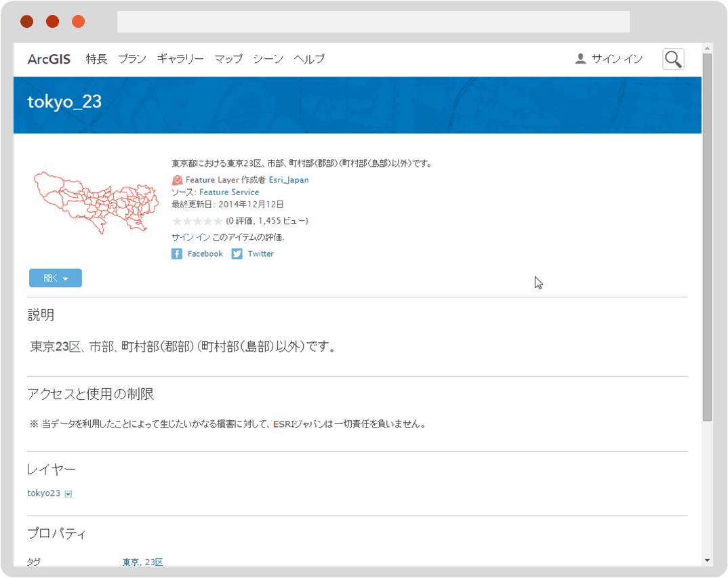
Task: Click the scrollbar up arrow
Action: (x=707, y=48)
